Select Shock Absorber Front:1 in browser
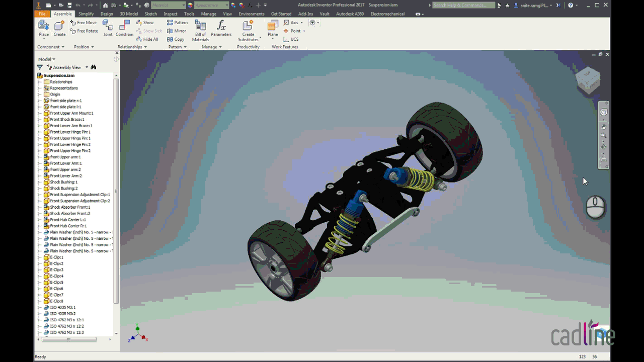This screenshot has height=362, width=644. (x=70, y=207)
